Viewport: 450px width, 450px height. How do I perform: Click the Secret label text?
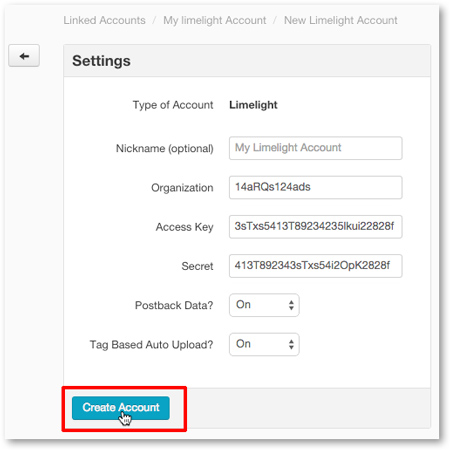[197, 266]
